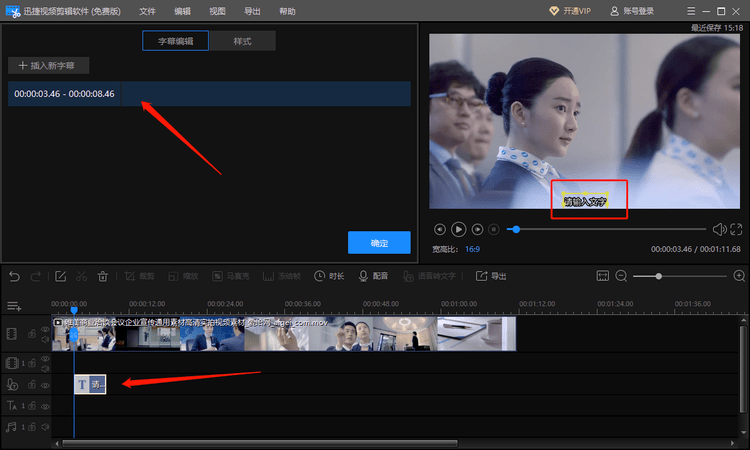Toggle eye visibility on subtitle track

pos(45,385)
